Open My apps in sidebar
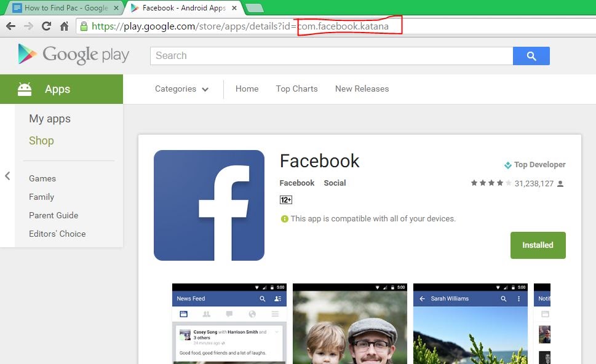 [50, 119]
